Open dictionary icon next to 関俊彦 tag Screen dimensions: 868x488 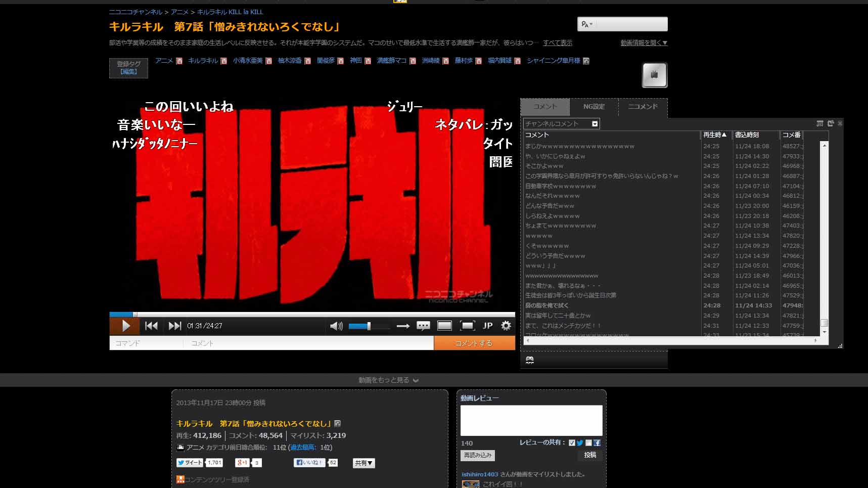click(x=340, y=61)
